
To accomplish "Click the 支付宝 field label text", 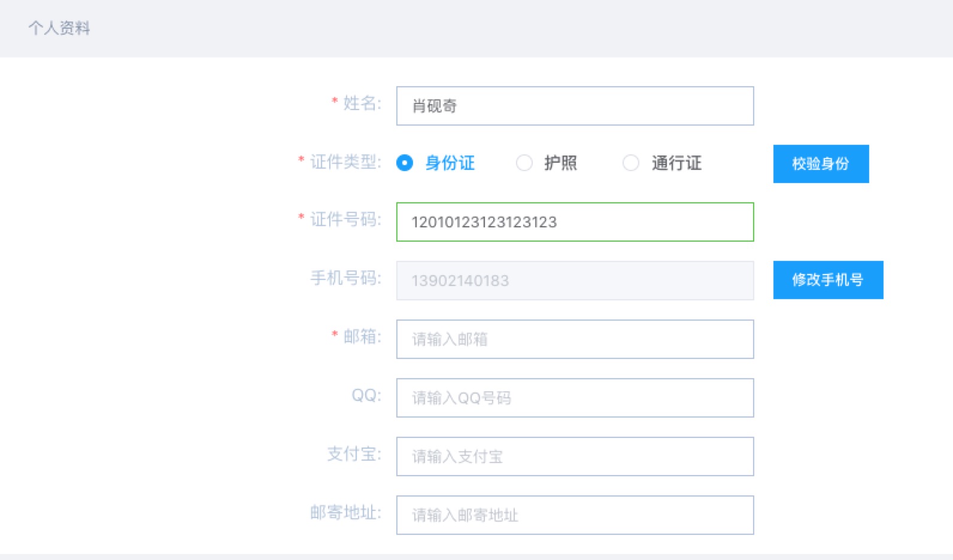I will pyautogui.click(x=353, y=454).
